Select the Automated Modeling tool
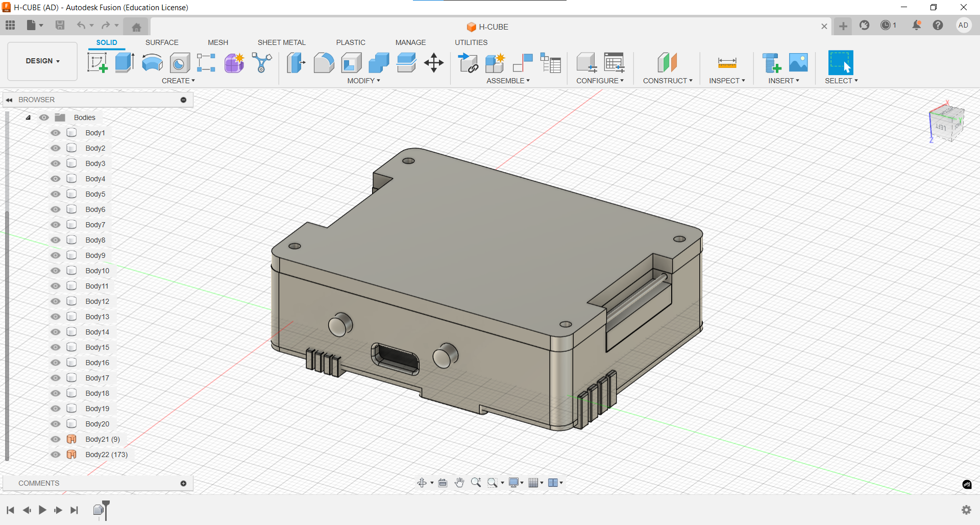The image size is (980, 525). point(262,63)
